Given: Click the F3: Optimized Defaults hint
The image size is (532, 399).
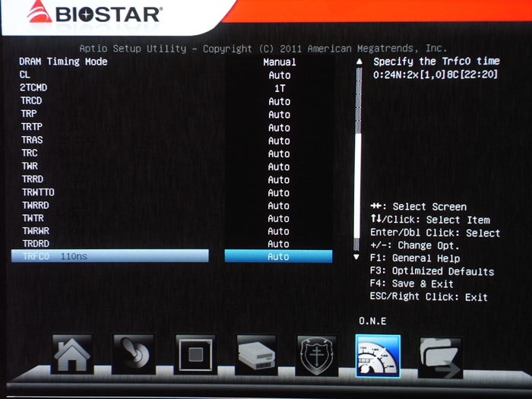Looking at the screenshot, I should [432, 271].
